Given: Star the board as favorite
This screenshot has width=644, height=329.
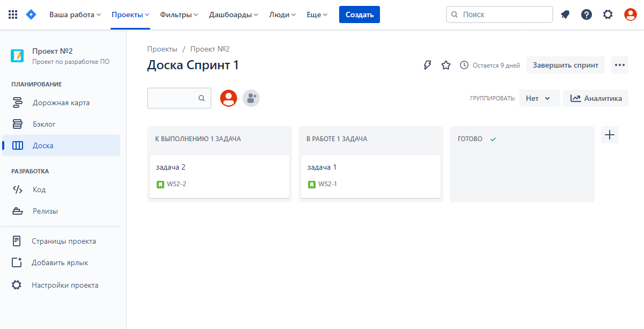Looking at the screenshot, I should tap(446, 65).
